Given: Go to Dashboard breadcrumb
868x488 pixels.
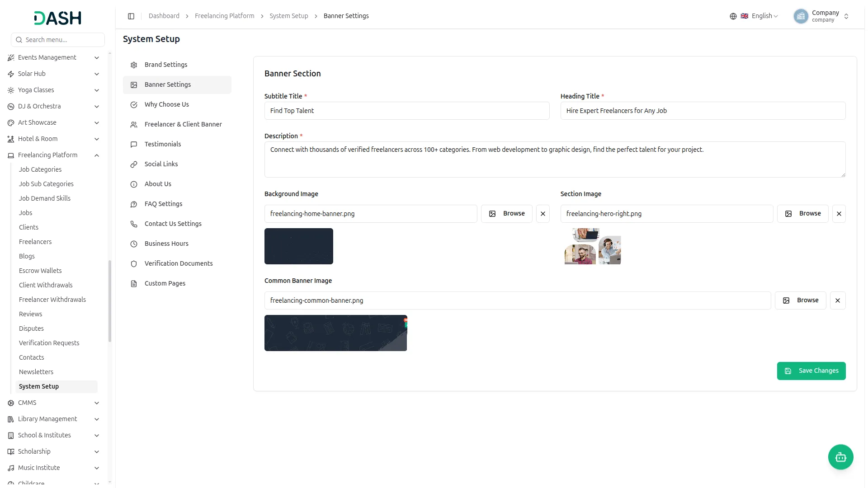Looking at the screenshot, I should pos(164,16).
